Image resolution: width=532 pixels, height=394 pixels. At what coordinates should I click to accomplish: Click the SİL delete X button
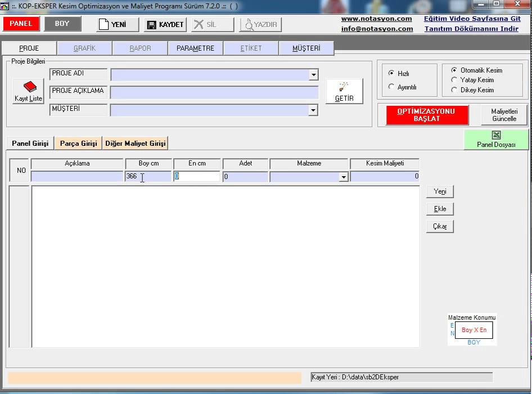pyautogui.click(x=213, y=24)
